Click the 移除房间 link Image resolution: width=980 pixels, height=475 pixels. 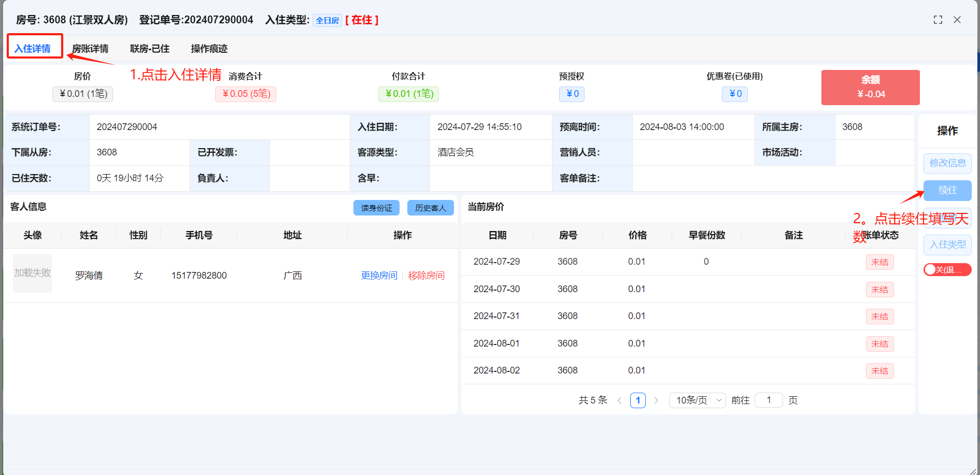click(426, 276)
